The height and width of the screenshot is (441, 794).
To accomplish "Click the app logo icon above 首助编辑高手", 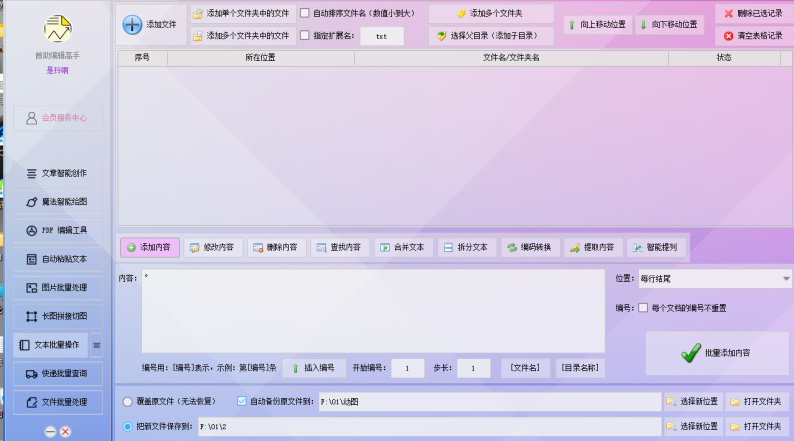I will [57, 29].
